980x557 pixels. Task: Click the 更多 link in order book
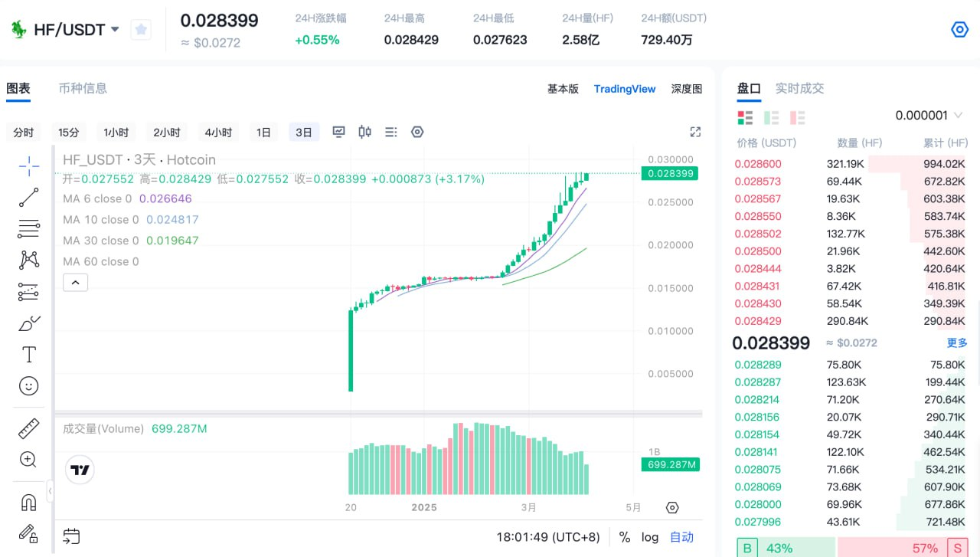click(x=957, y=342)
